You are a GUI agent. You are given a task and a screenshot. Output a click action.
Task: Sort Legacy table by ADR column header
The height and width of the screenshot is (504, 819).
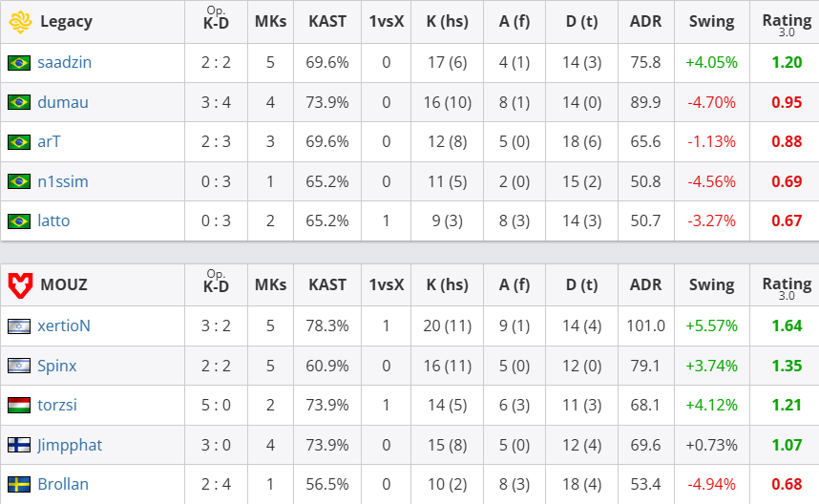(x=645, y=21)
